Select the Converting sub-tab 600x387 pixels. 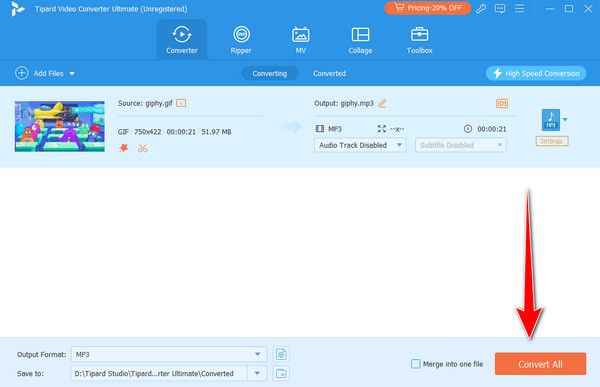pyautogui.click(x=270, y=73)
